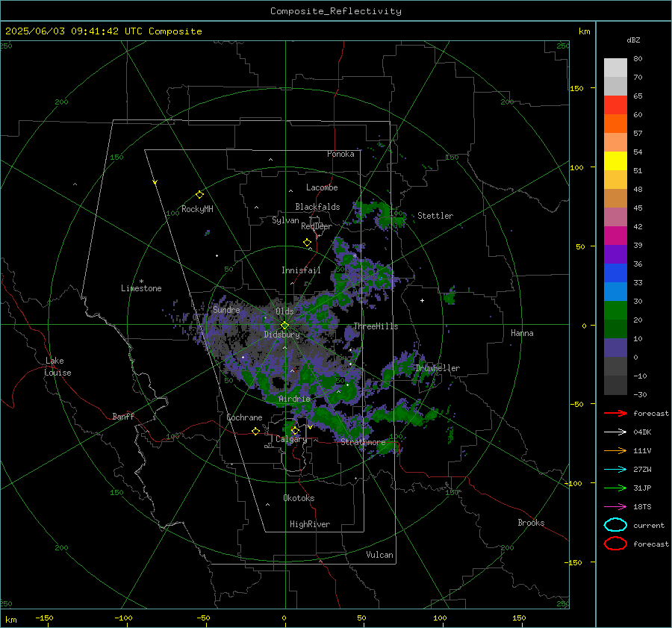Image resolution: width=672 pixels, height=628 pixels.
Task: Click the asterisk marker above Limestone
Action: click(x=141, y=282)
